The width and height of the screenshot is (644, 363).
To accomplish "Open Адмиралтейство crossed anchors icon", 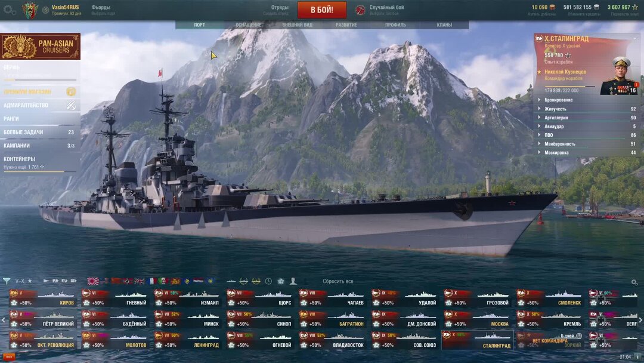I will click(71, 105).
